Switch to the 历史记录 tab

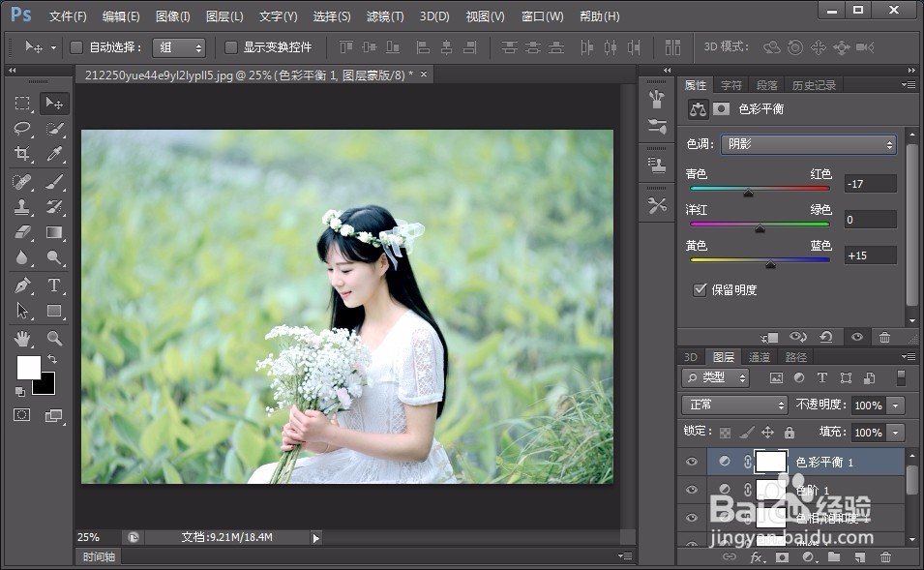tap(814, 85)
